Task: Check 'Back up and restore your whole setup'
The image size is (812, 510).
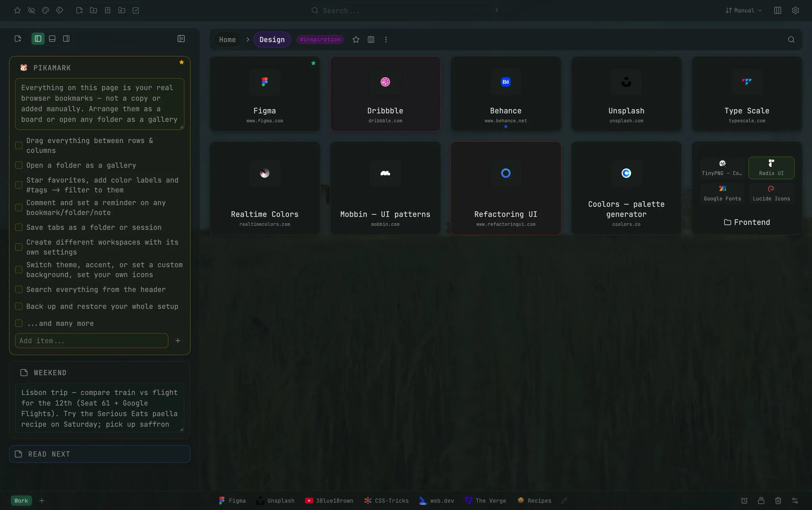Action: tap(19, 306)
